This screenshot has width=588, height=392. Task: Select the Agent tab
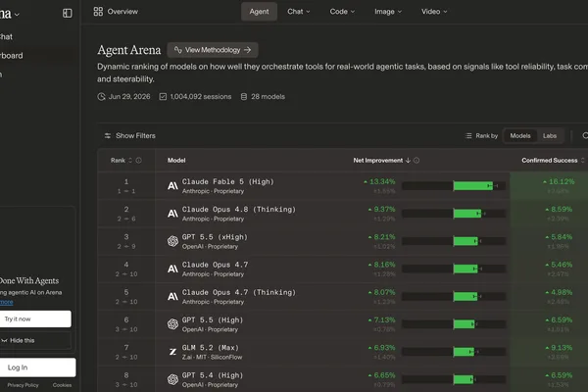[259, 12]
